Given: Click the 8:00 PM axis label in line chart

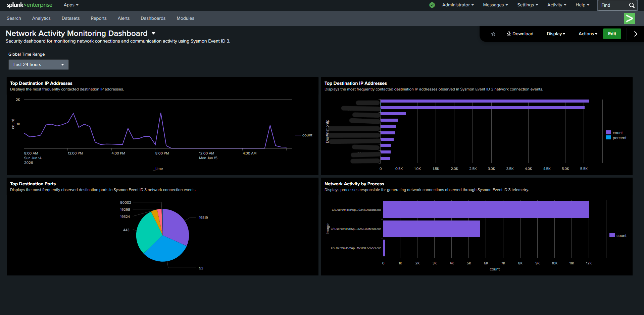Looking at the screenshot, I should [162, 153].
